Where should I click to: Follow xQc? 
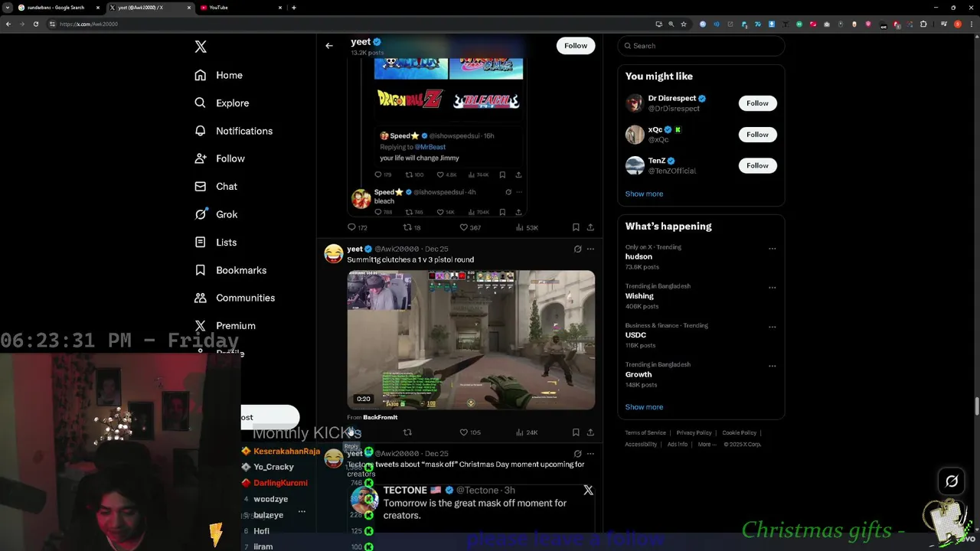pyautogui.click(x=757, y=135)
